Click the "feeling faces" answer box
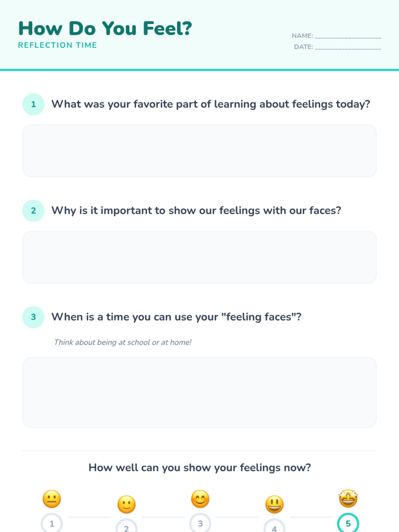 [x=199, y=392]
